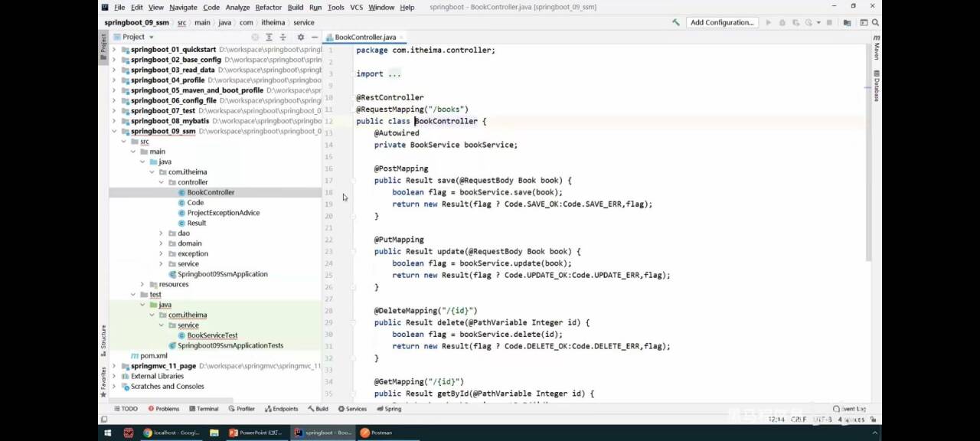This screenshot has width=980, height=441.
Task: Click the Build Project hammer icon
Action: click(675, 22)
